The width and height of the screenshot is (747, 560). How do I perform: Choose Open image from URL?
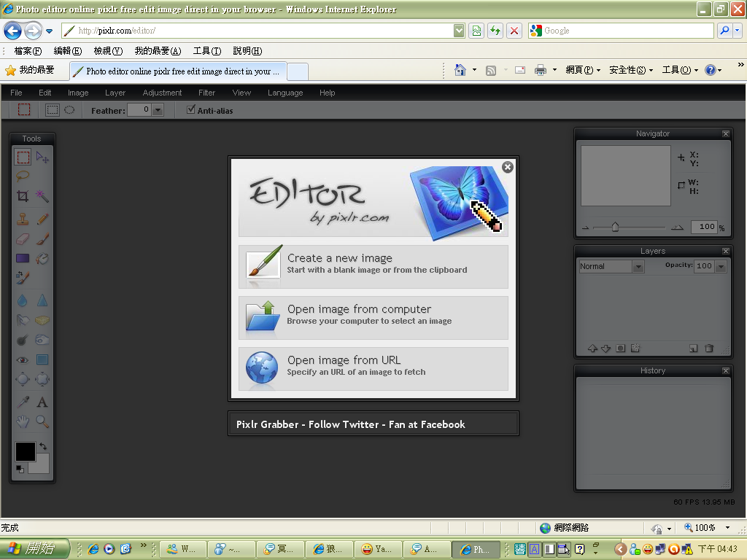click(x=373, y=368)
